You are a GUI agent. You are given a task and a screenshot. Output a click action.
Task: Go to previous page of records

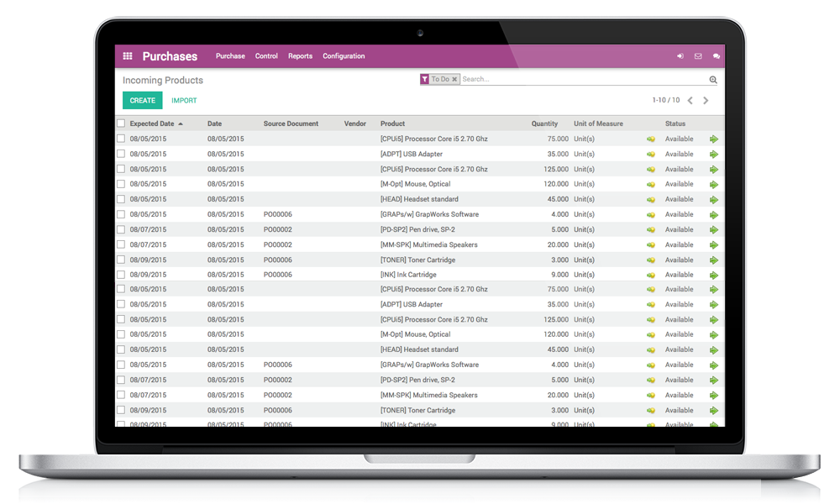690,101
